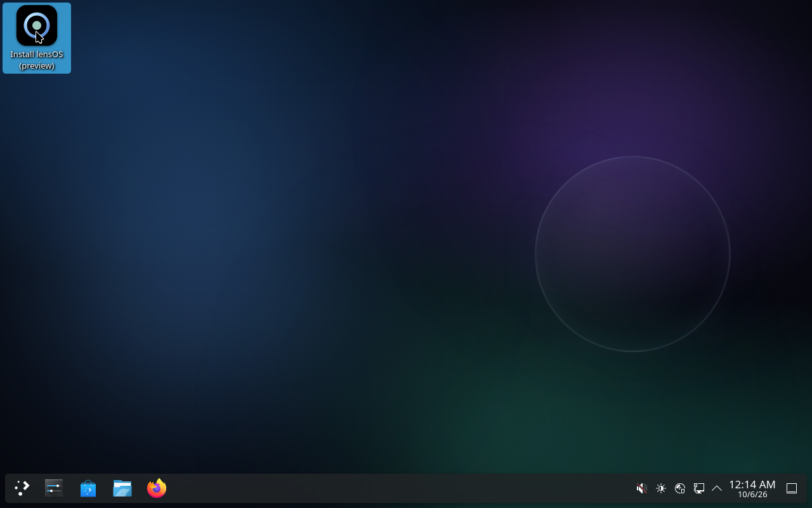
Task: Open the screen brightness tray icon
Action: tap(661, 488)
